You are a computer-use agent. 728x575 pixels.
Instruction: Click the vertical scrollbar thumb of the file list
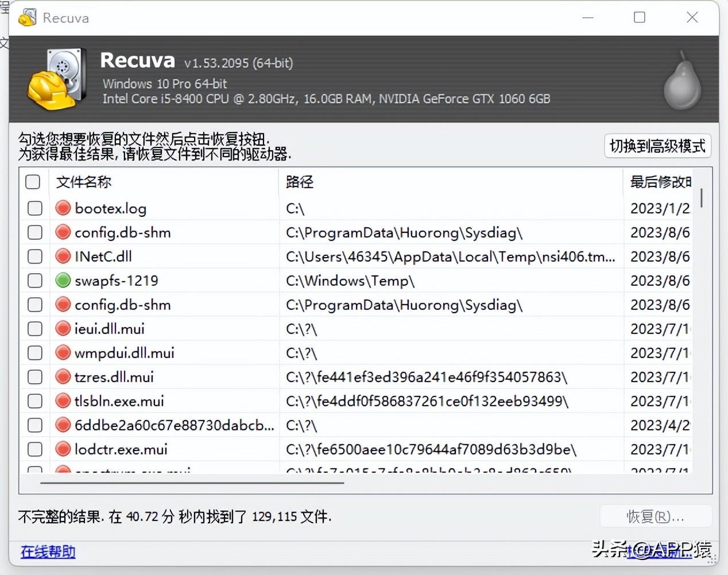coord(702,198)
